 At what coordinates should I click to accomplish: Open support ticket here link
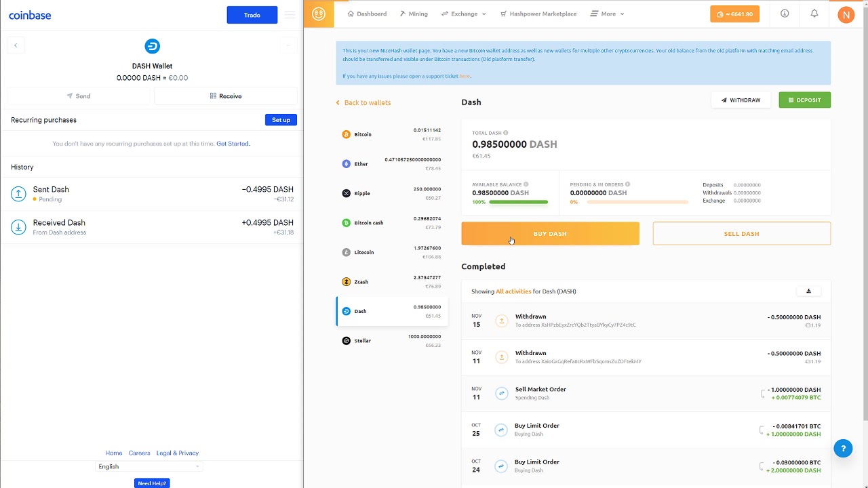465,76
